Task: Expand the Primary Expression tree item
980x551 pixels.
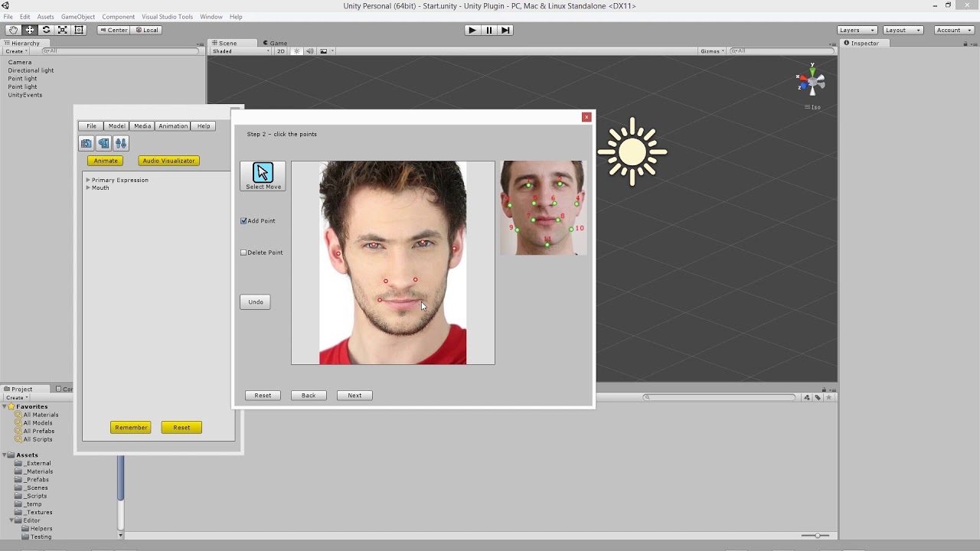Action: coord(88,180)
